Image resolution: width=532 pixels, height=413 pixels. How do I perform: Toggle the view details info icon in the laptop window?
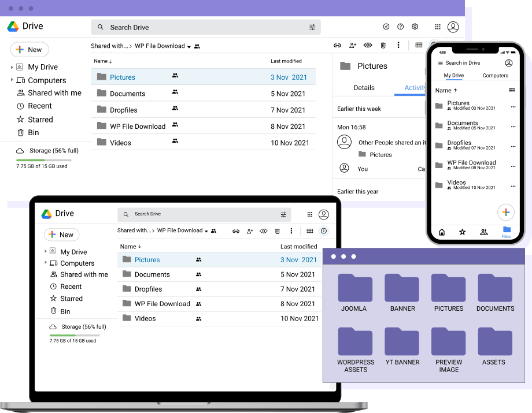click(324, 231)
